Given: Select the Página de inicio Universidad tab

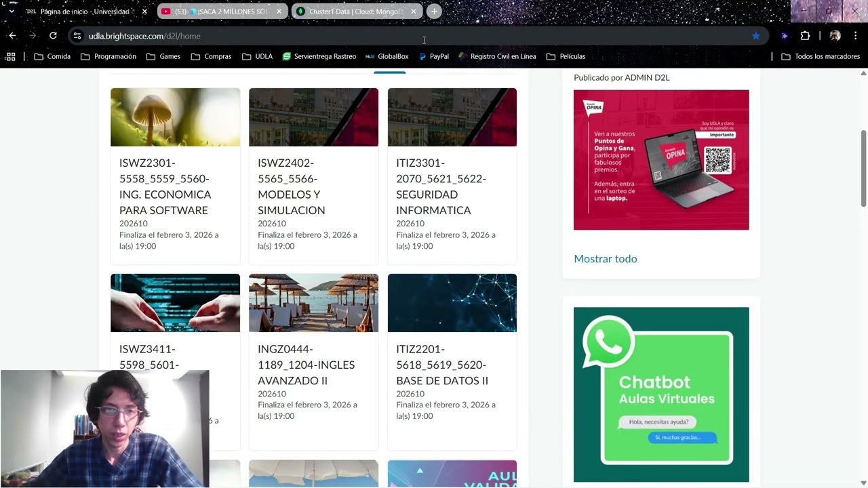Looking at the screenshot, I should (x=87, y=12).
